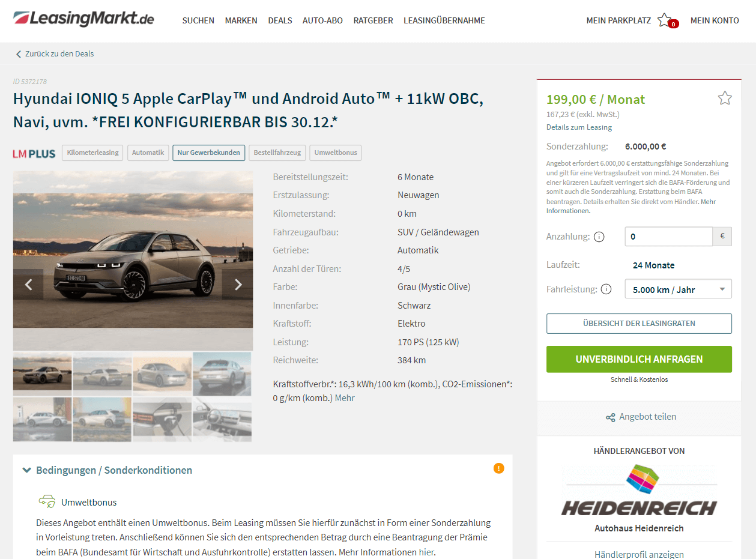Select second thumbnail in top row
Viewport: 756px width, 559px height.
click(x=102, y=373)
